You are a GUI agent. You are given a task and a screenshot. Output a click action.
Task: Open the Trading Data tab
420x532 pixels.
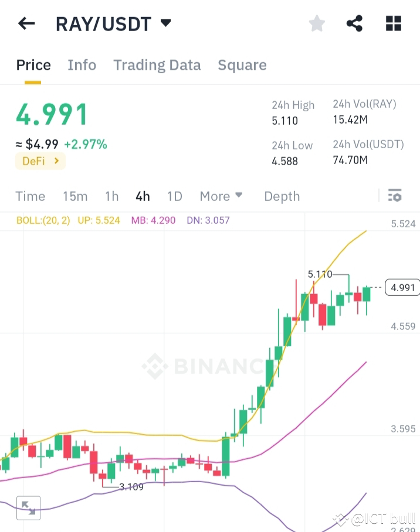tap(157, 65)
